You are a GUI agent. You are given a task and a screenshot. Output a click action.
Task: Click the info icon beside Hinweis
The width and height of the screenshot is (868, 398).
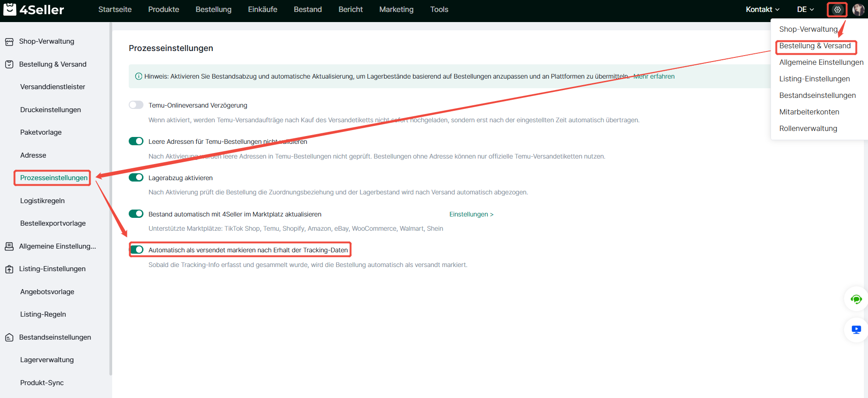tap(138, 76)
